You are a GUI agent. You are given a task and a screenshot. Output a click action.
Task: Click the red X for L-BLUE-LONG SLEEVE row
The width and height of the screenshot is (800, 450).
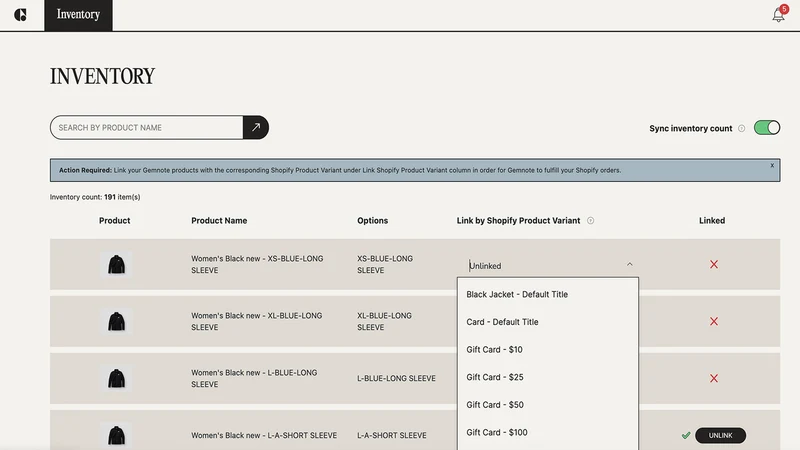tap(714, 378)
